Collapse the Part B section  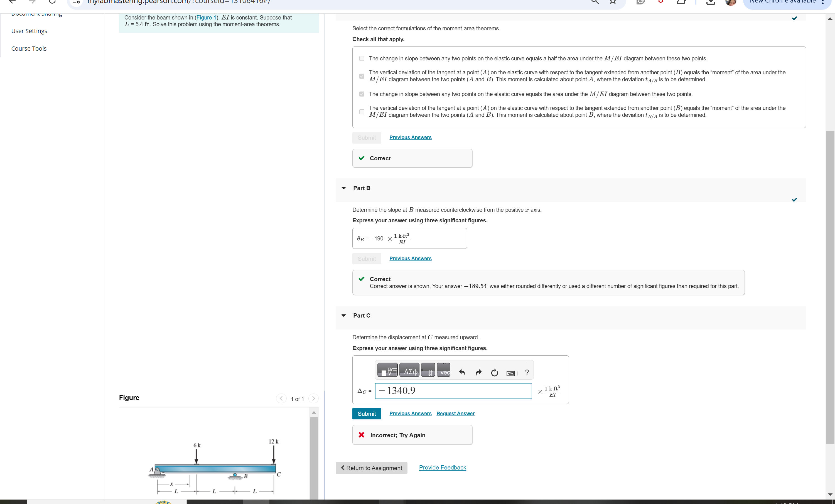[344, 188]
